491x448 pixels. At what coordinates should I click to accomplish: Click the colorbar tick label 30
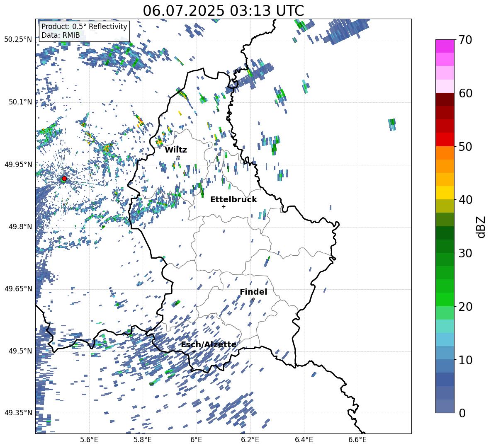coord(465,253)
